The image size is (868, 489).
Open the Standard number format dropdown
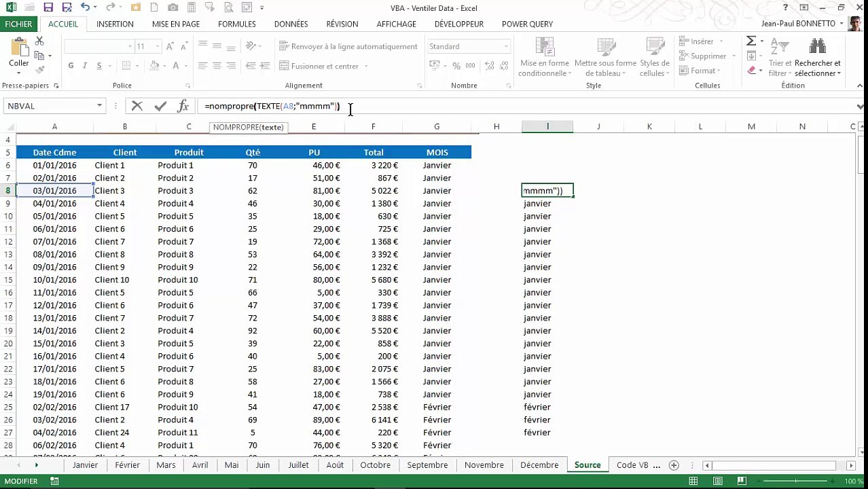[506, 46]
